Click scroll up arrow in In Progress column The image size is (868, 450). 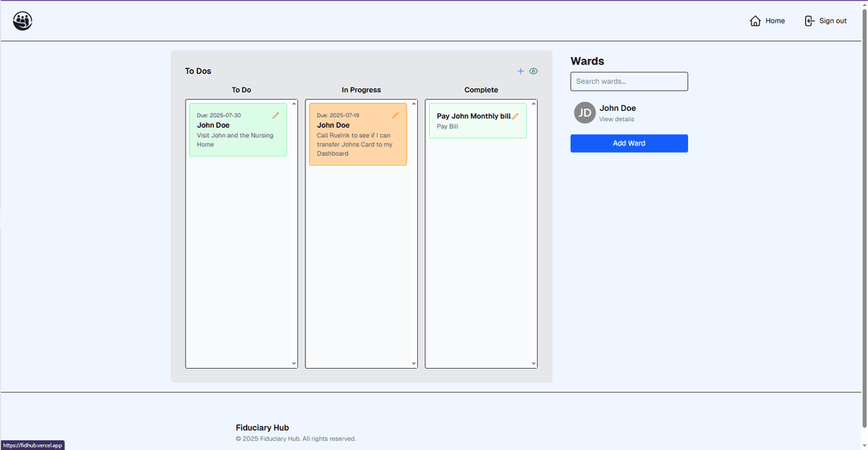[414, 104]
